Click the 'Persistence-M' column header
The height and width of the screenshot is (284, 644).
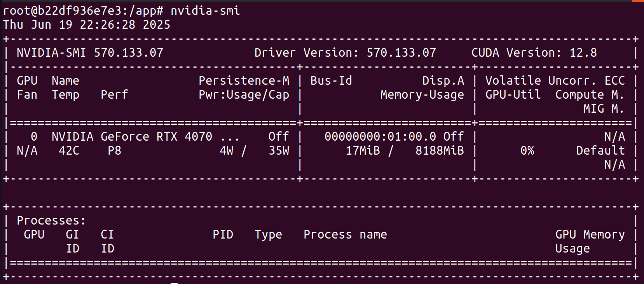pyautogui.click(x=244, y=80)
